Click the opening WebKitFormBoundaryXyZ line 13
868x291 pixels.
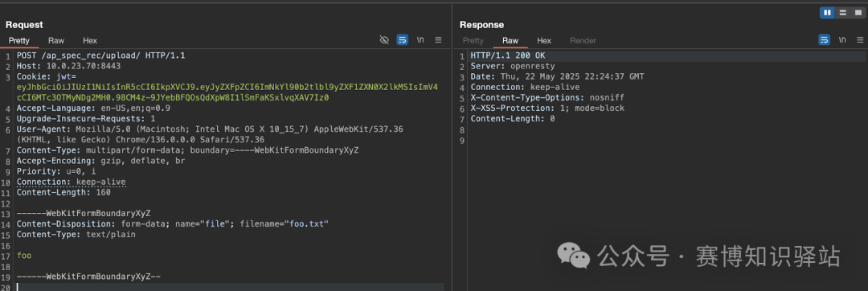[x=84, y=214]
